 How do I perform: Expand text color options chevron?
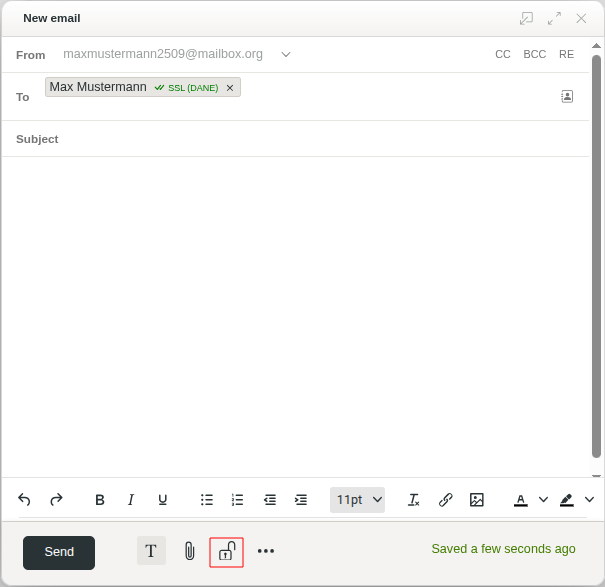click(544, 500)
